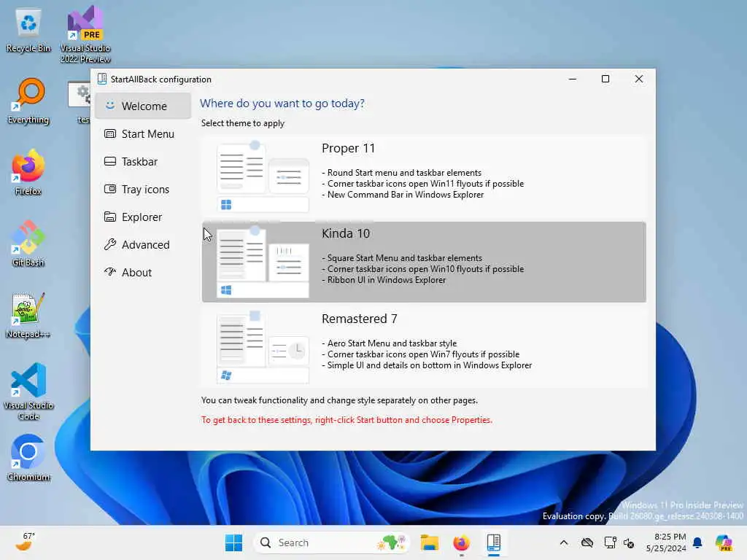Open the weather widget showing 67°

pyautogui.click(x=25, y=542)
